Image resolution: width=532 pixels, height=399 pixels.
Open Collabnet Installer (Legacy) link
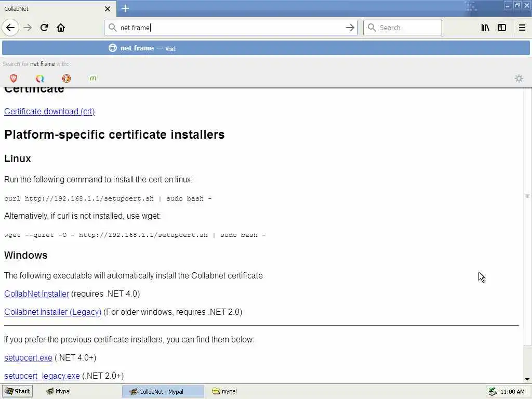tap(52, 312)
